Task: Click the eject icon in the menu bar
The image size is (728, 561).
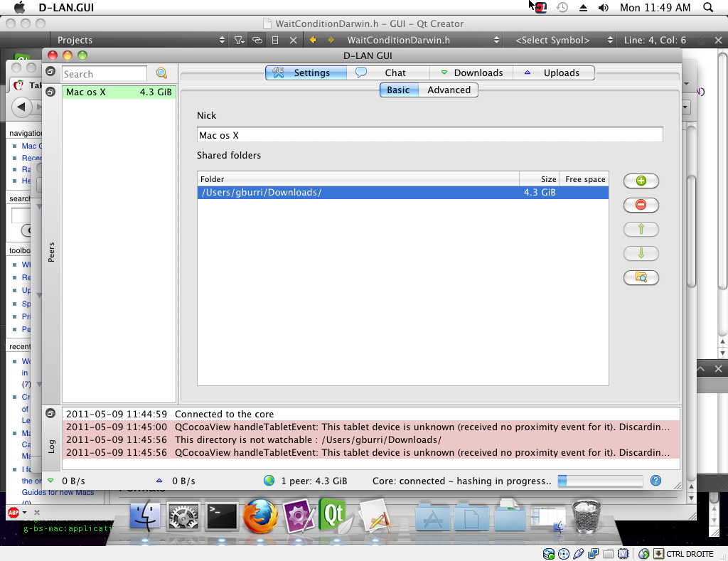Action: click(583, 7)
